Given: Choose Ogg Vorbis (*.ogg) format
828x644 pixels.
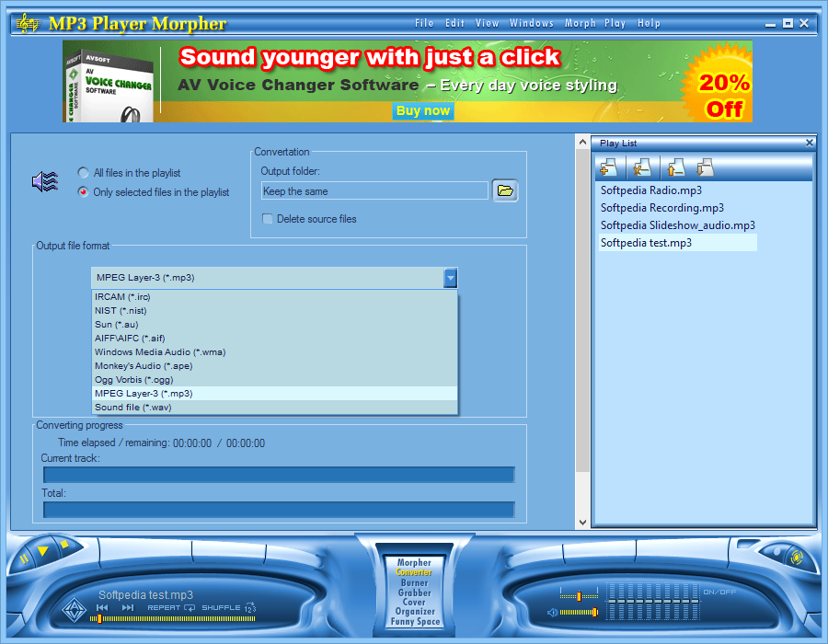Looking at the screenshot, I should click(x=274, y=380).
